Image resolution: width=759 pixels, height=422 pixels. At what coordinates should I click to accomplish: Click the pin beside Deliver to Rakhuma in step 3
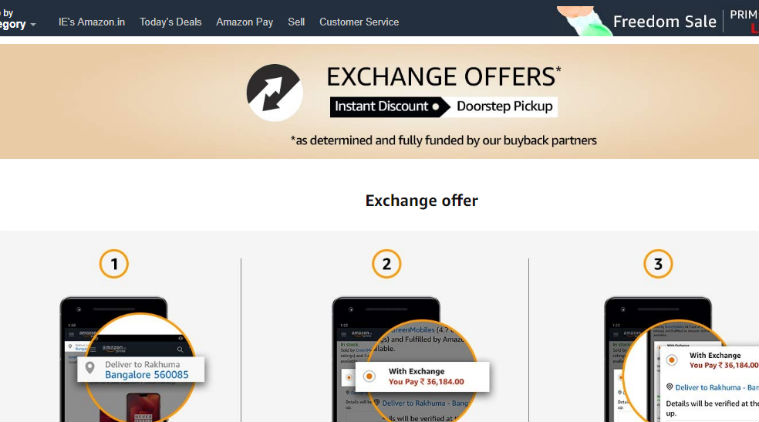(x=669, y=387)
